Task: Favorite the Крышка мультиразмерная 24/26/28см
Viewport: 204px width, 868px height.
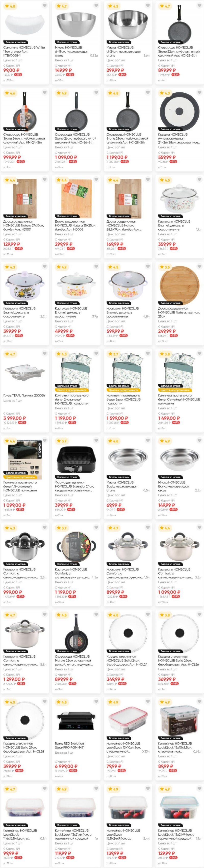Action: pyautogui.click(x=199, y=93)
